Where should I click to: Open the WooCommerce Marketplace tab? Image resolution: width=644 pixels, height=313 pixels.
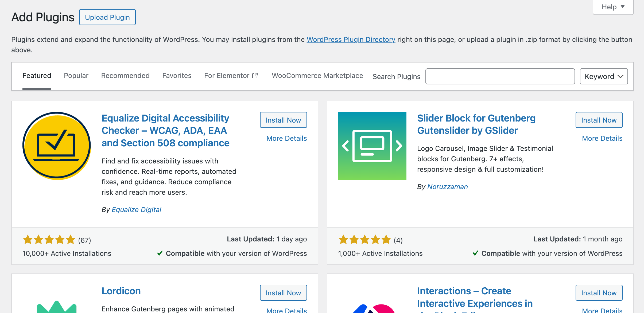tap(317, 76)
